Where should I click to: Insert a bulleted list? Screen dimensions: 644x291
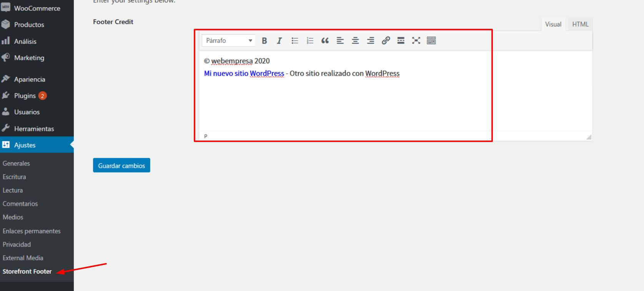[x=295, y=41]
